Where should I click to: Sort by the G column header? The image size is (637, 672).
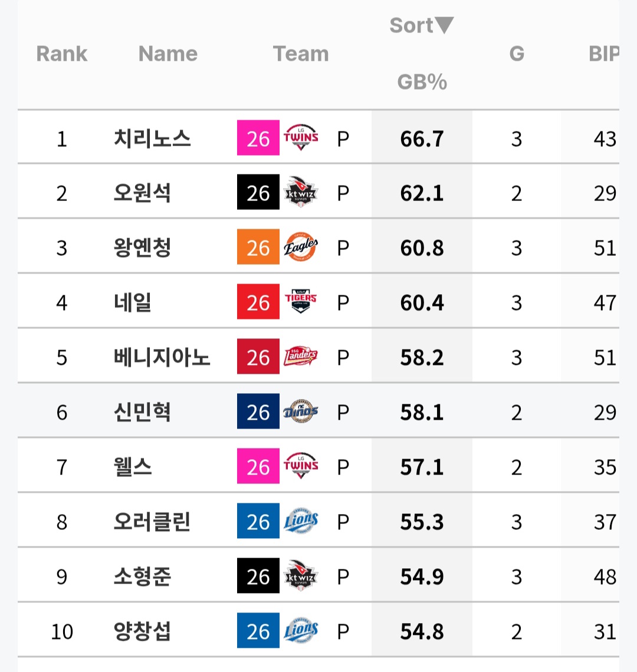(x=517, y=54)
